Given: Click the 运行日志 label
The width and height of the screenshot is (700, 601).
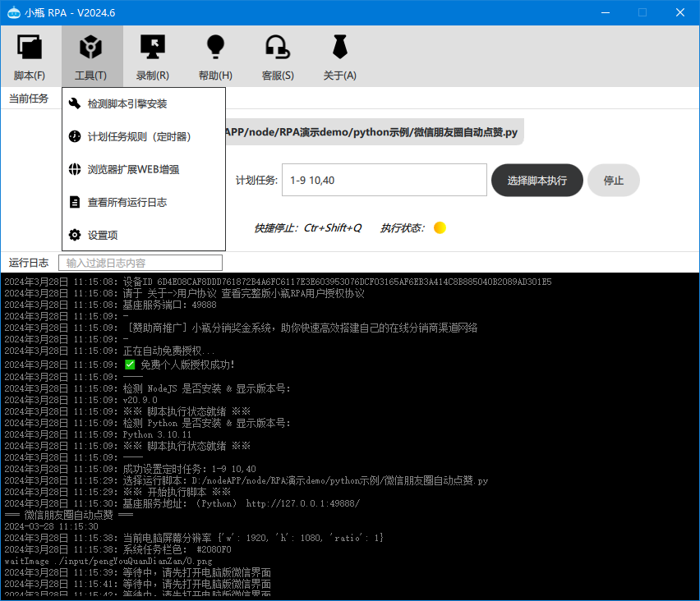Looking at the screenshot, I should point(29,263).
